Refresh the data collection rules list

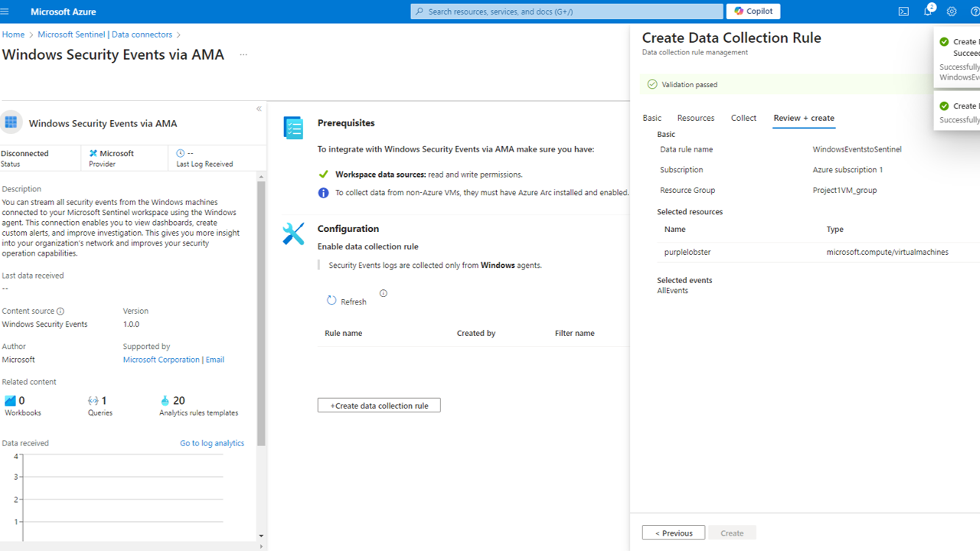(346, 302)
